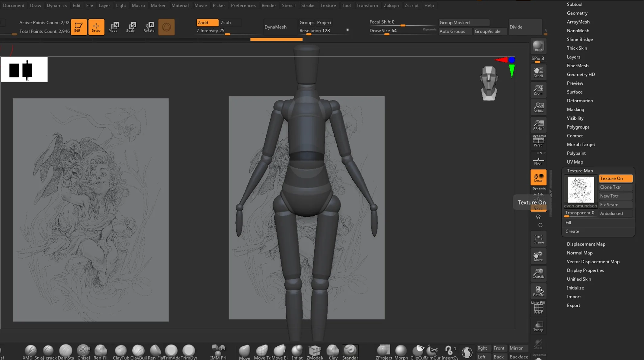
Task: Expand the Polygroups section
Action: click(578, 127)
